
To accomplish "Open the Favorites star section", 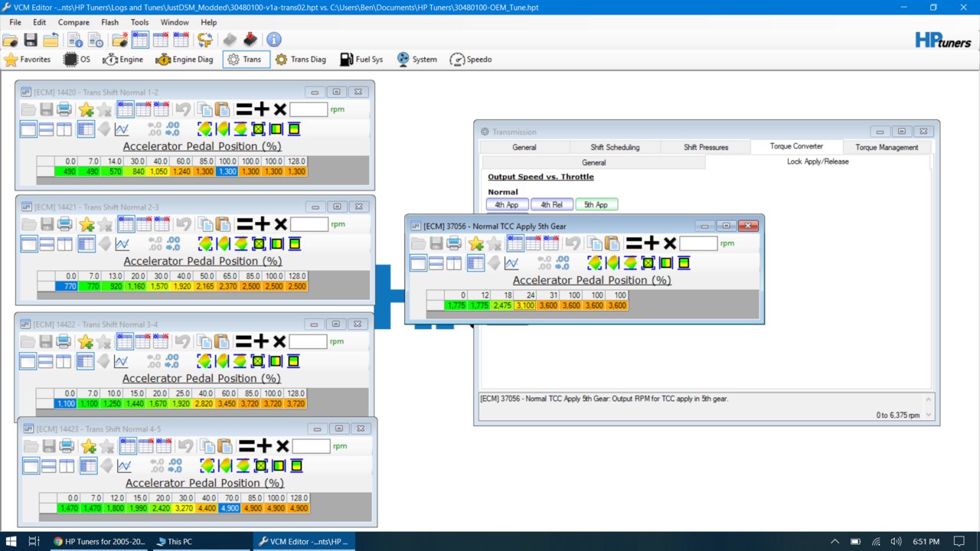I will tap(28, 59).
